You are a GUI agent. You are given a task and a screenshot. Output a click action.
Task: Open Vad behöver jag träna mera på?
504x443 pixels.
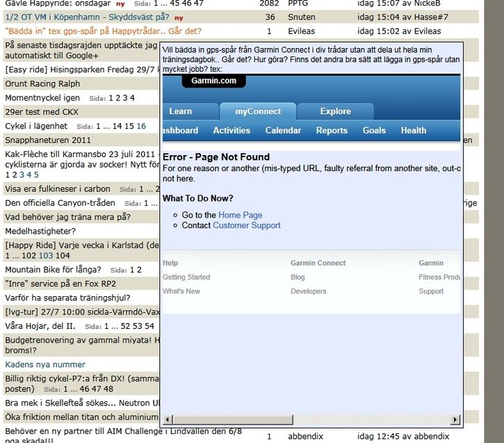(68, 217)
